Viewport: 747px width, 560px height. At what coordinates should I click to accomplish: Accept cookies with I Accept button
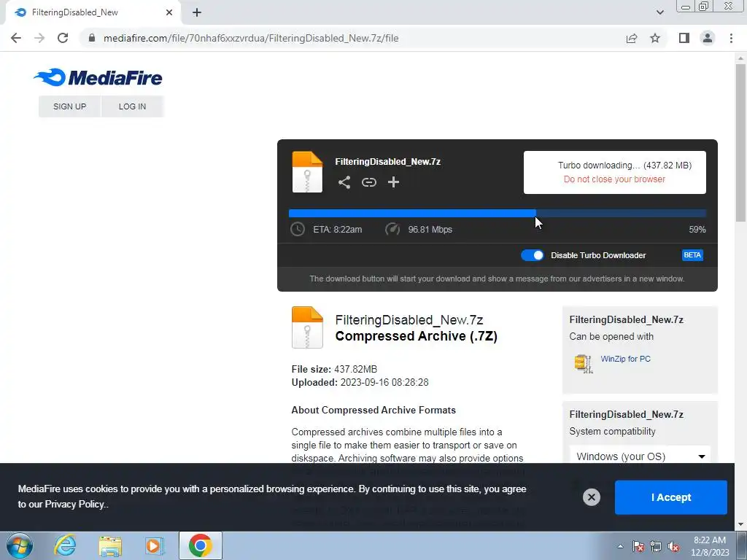[x=671, y=497]
